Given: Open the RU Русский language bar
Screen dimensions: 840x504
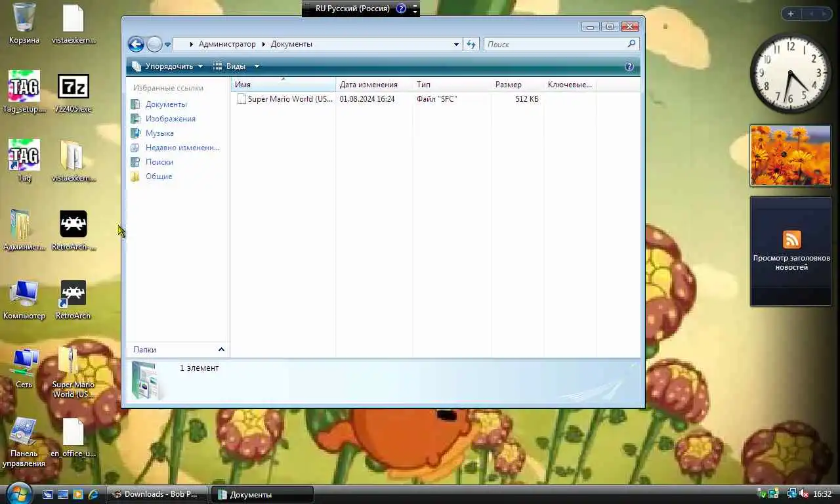Looking at the screenshot, I should pos(352,9).
